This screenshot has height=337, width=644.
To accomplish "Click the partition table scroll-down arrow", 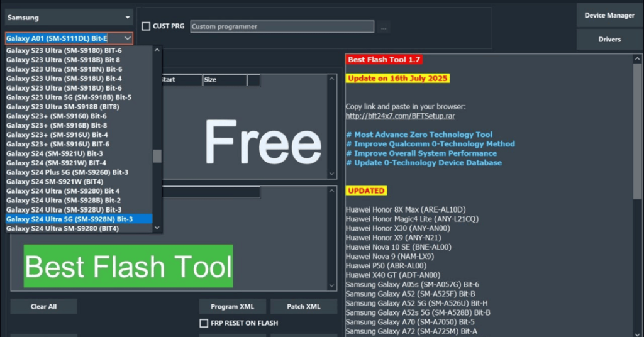I will (332, 174).
